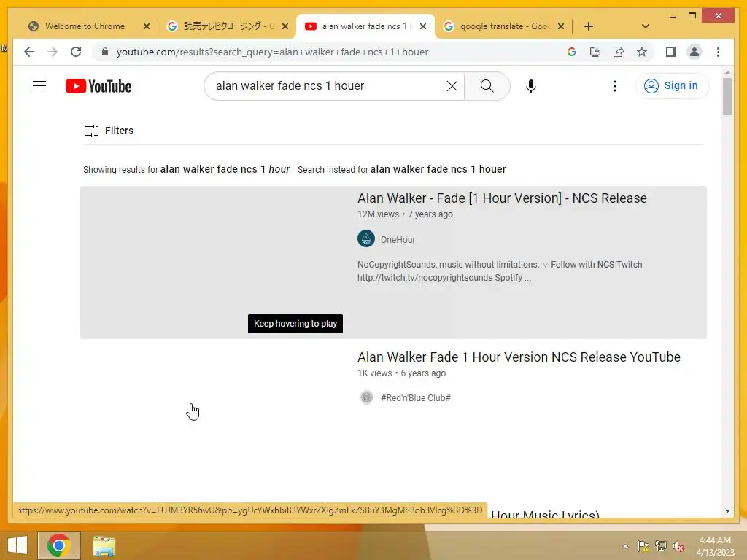This screenshot has height=560, width=747.
Task: Click the address bar URL
Action: 272,52
